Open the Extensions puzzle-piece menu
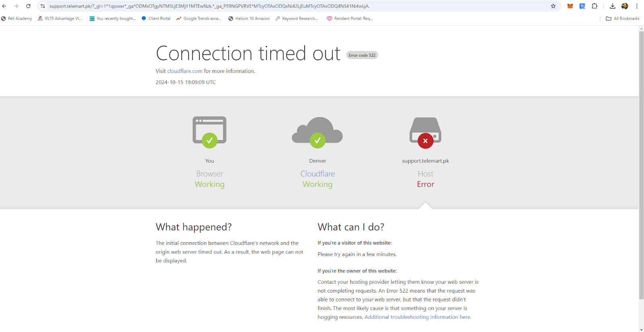The image size is (644, 332). (594, 6)
